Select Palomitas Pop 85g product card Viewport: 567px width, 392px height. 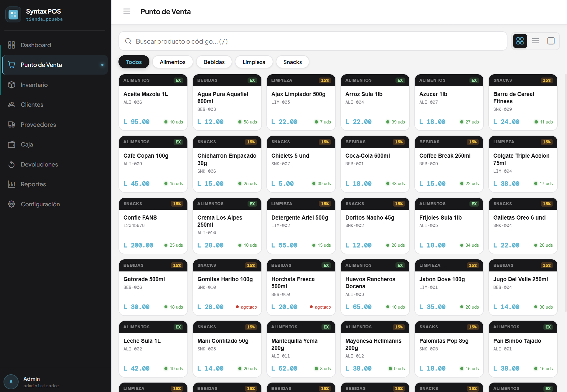[x=449, y=349]
